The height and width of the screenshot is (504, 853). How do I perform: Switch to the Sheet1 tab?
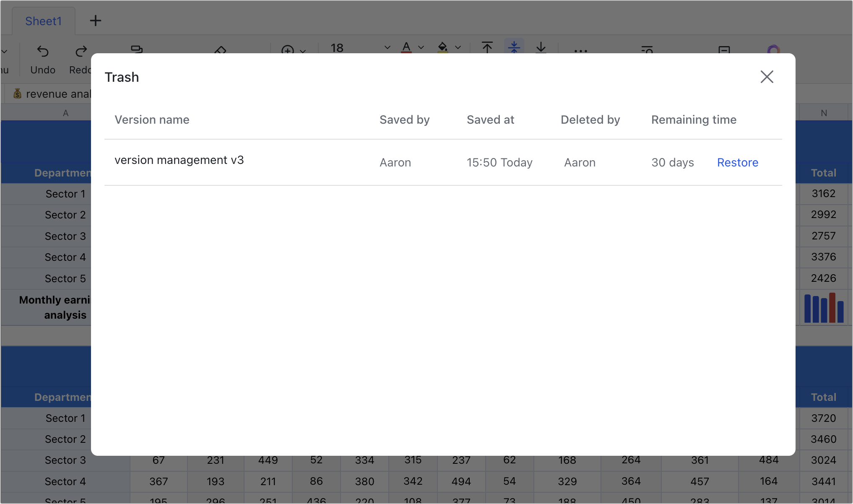43,21
